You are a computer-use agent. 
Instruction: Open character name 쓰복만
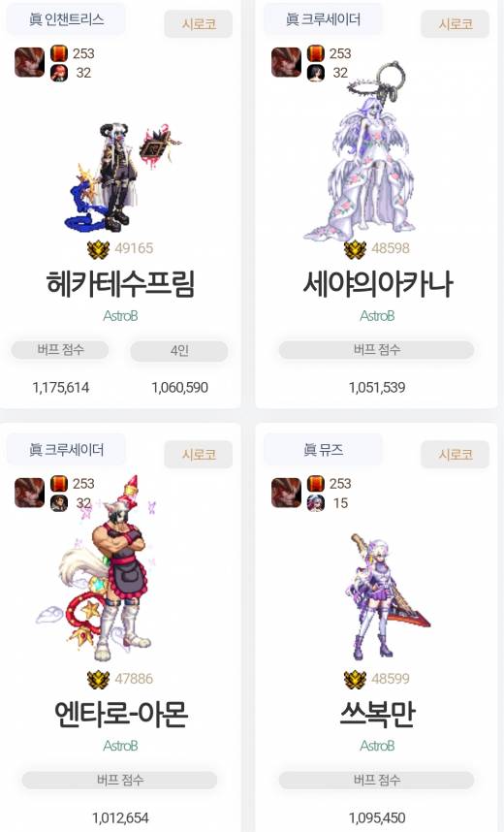(x=377, y=715)
